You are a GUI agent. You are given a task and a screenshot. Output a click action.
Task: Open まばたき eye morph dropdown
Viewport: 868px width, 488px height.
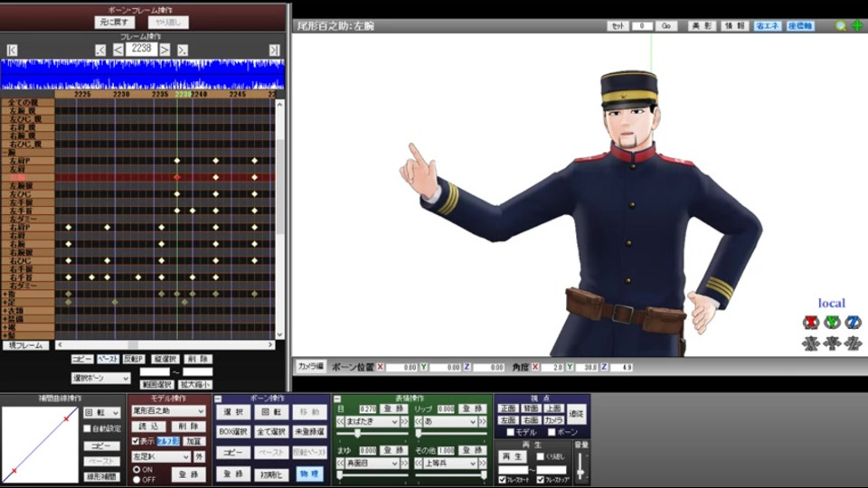[x=373, y=422]
